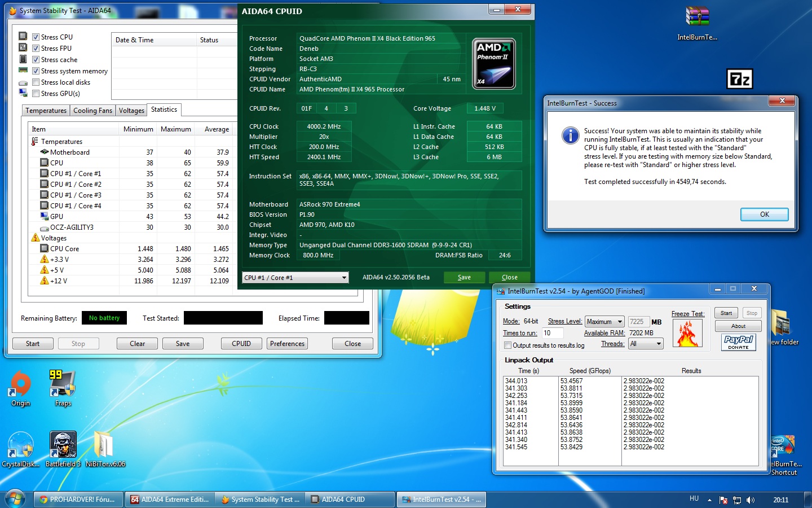Click the Action Center flag tray icon

723,500
